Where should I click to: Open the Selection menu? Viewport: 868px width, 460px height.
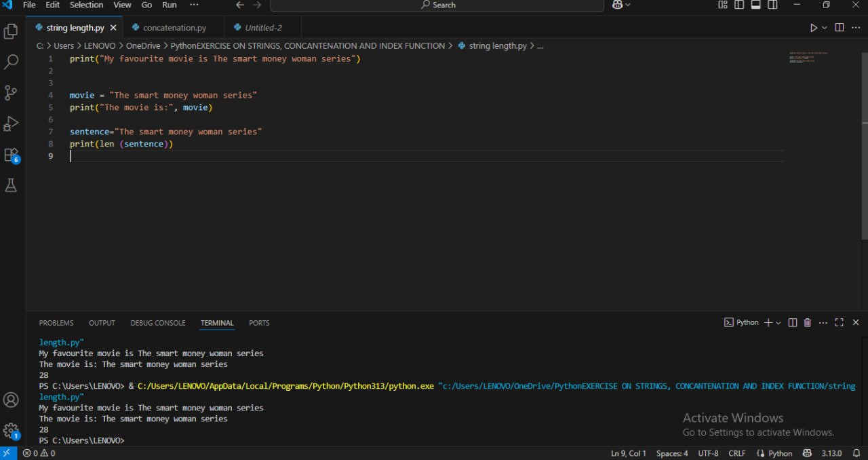[x=86, y=5]
